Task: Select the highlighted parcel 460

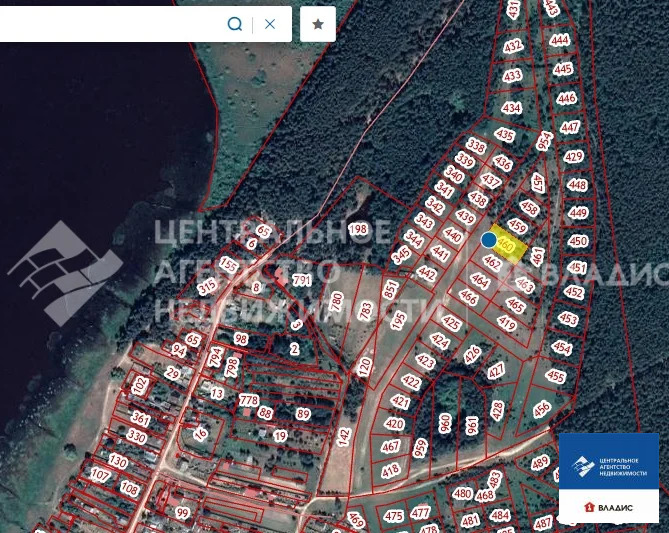Action: (x=507, y=246)
